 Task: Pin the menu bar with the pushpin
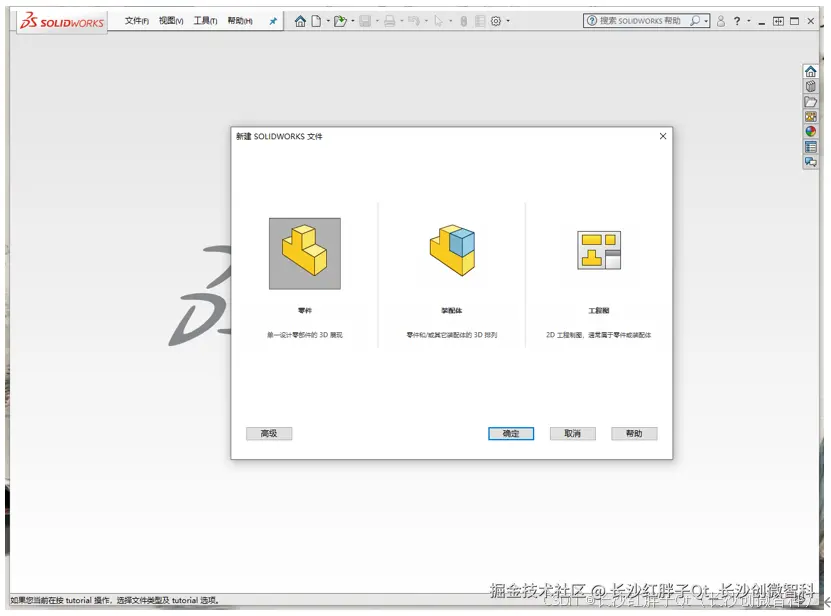pyautogui.click(x=273, y=21)
